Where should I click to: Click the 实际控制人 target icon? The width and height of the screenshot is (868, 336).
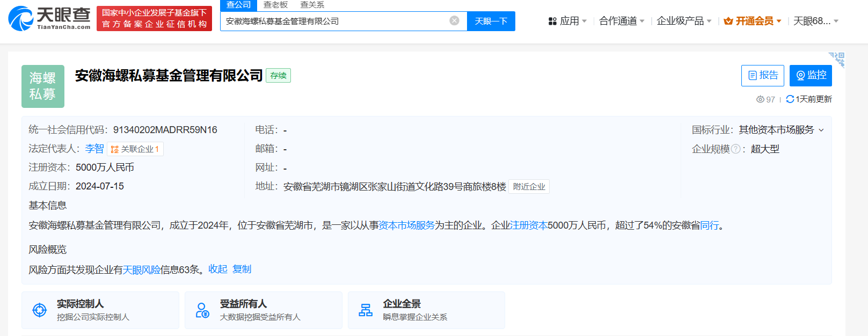click(x=40, y=310)
